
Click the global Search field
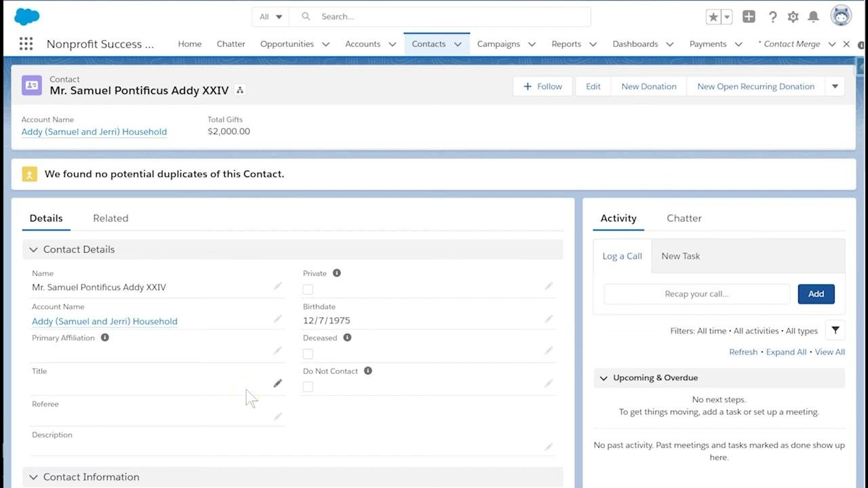(x=440, y=17)
